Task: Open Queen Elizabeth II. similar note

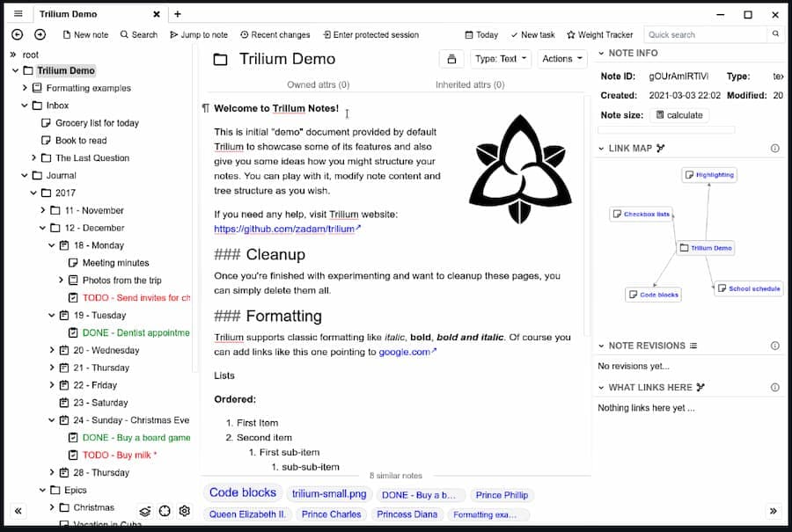Action: 247,514
